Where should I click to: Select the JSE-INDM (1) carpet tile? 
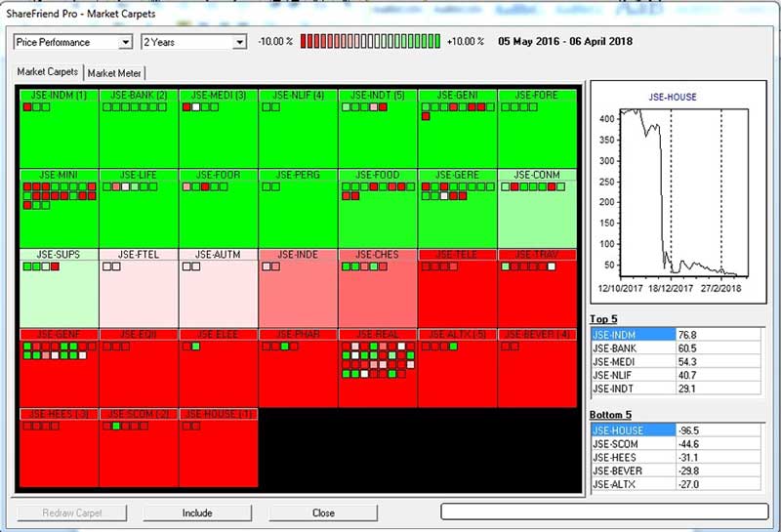(60, 129)
